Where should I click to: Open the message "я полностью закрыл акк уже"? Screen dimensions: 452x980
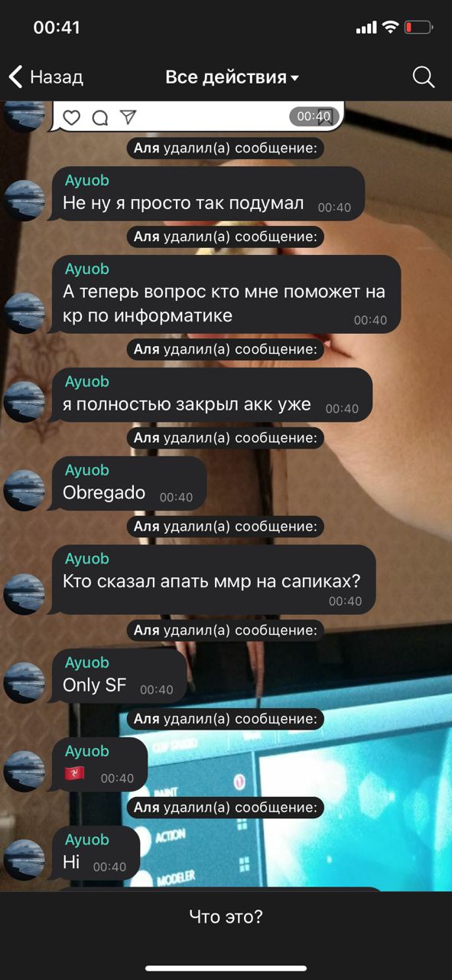pyautogui.click(x=211, y=395)
